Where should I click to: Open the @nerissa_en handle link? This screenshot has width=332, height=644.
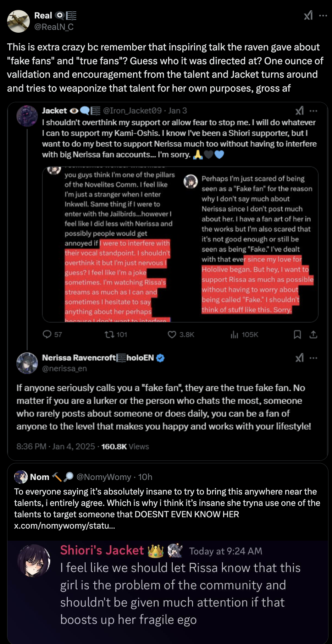[64, 369]
